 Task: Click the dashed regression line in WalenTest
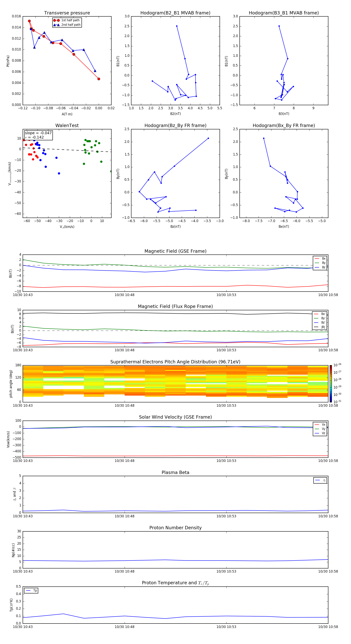[x=67, y=150]
